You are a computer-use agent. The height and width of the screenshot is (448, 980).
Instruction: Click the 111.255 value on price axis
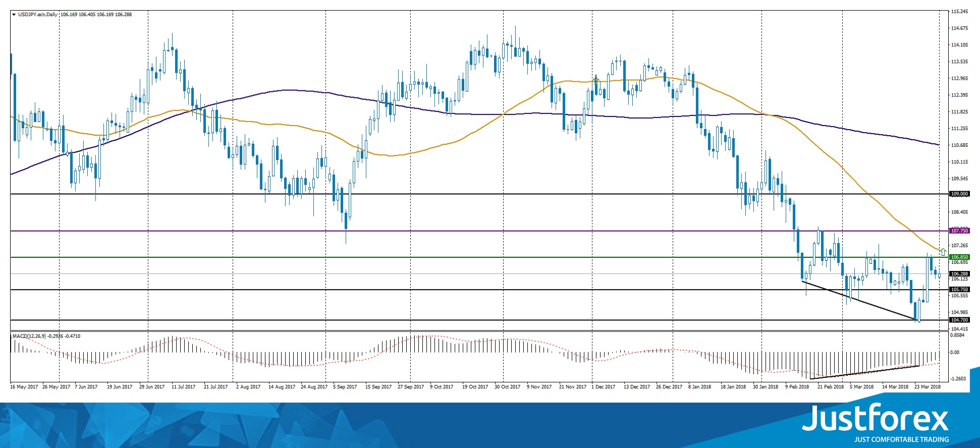click(x=959, y=129)
